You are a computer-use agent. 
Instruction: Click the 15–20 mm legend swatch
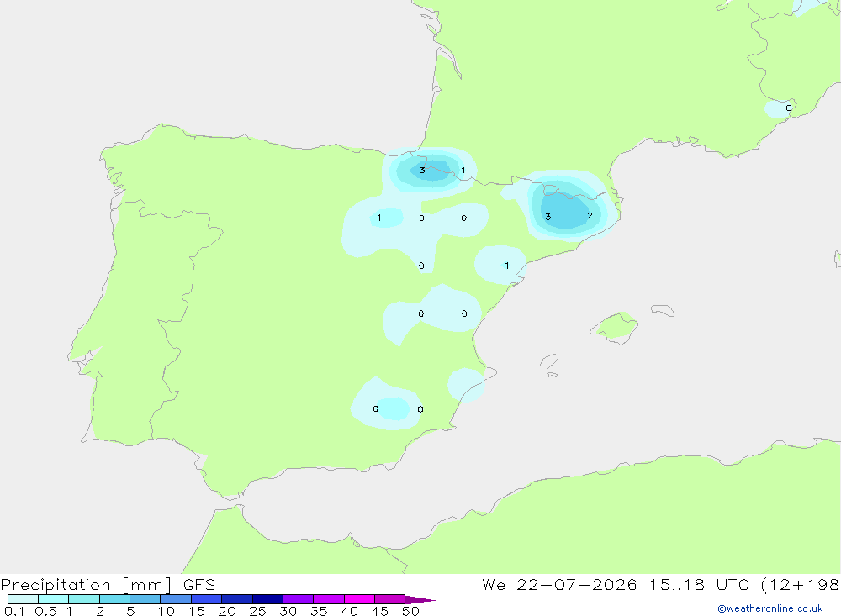click(207, 599)
